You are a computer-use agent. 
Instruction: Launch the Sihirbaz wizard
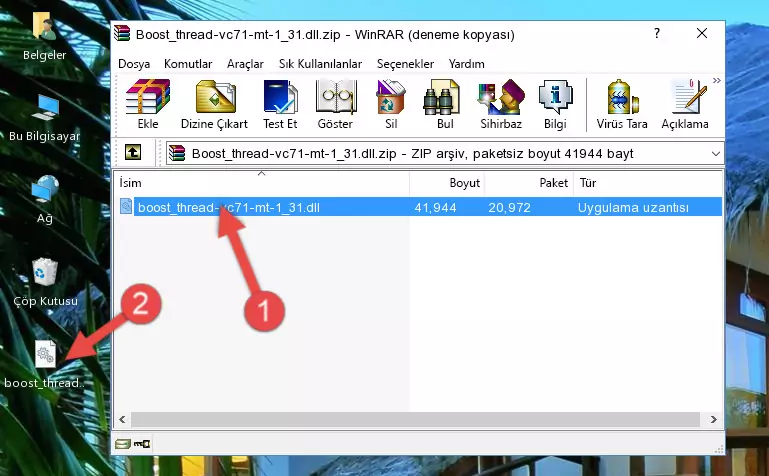click(x=501, y=104)
